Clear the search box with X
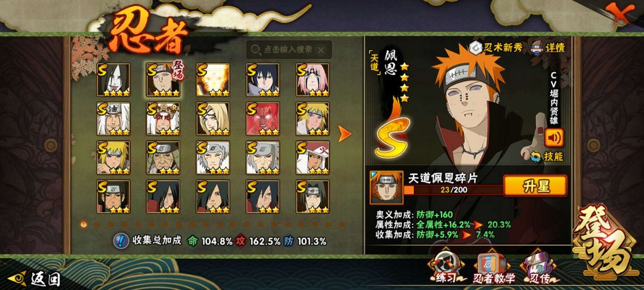Viewport: 644px width, 290px height. point(321,50)
